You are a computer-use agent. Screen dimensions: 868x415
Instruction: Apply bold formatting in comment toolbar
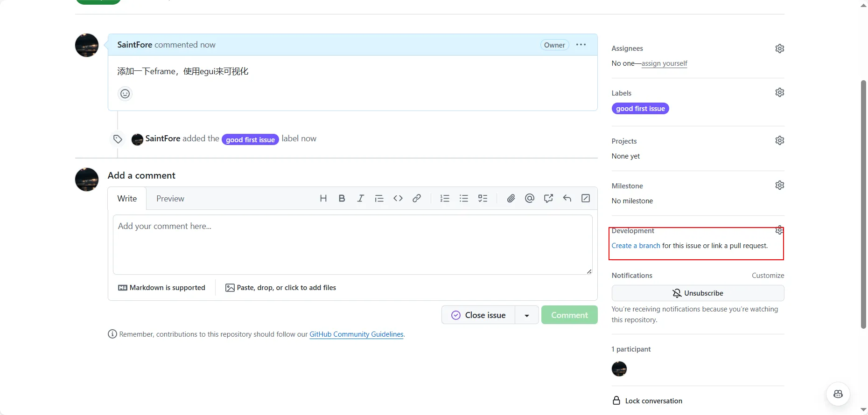pos(342,199)
